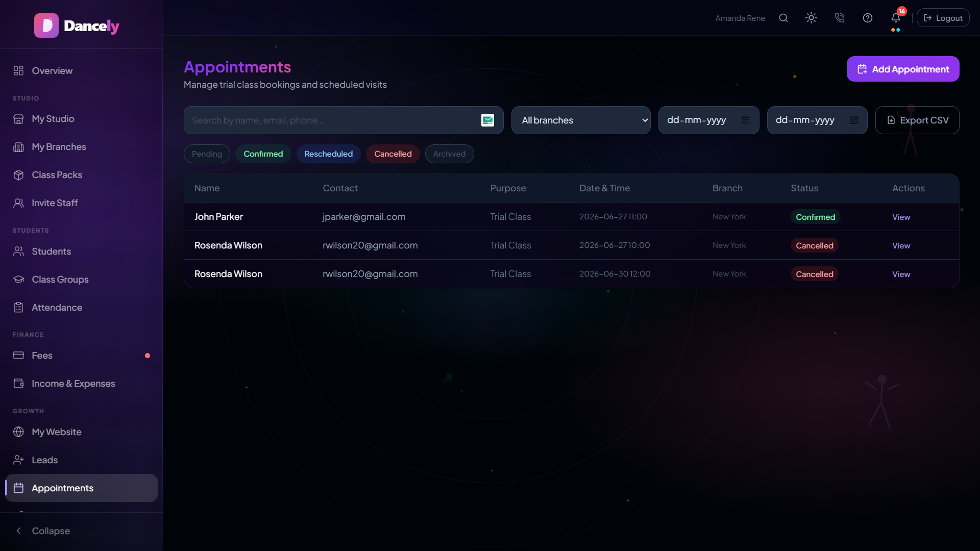Toggle the Pending status filter
Image resolution: width=980 pixels, height=551 pixels.
click(x=207, y=154)
